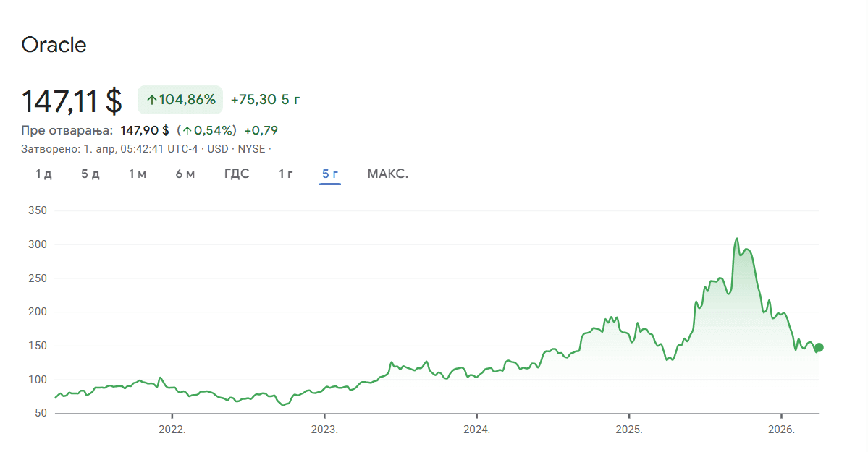
Task: Click the active 5 г tab
Action: [330, 174]
